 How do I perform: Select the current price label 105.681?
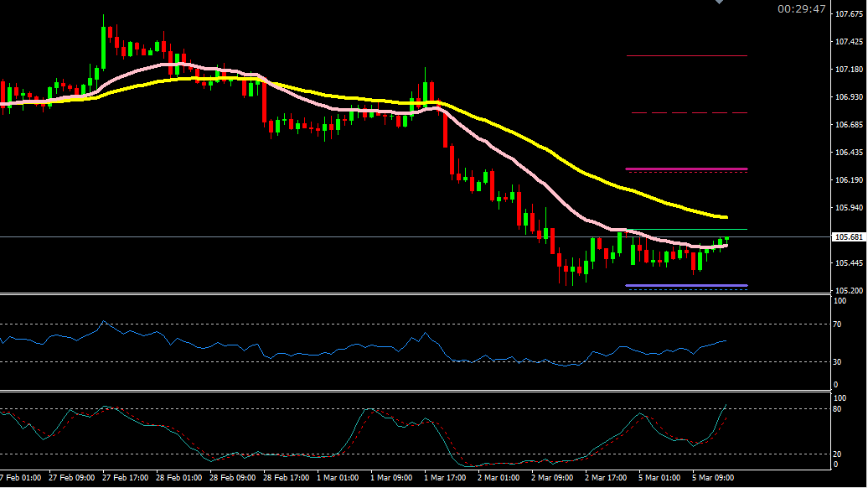coord(849,237)
